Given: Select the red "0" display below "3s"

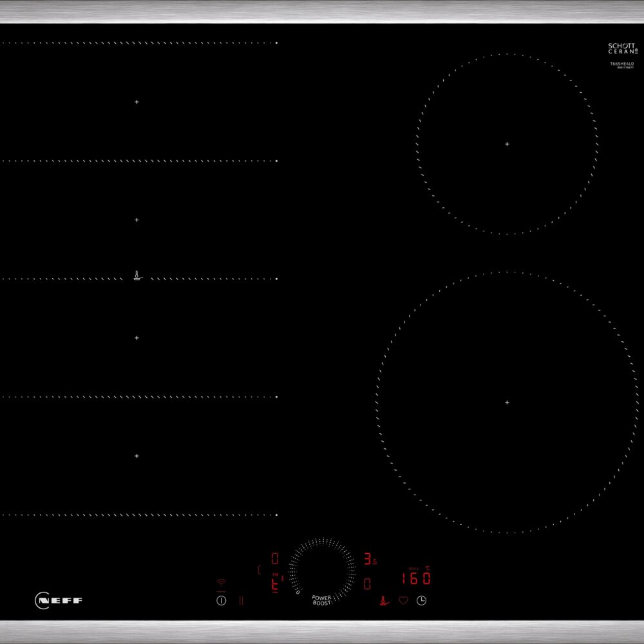Looking at the screenshot, I should tap(367, 583).
